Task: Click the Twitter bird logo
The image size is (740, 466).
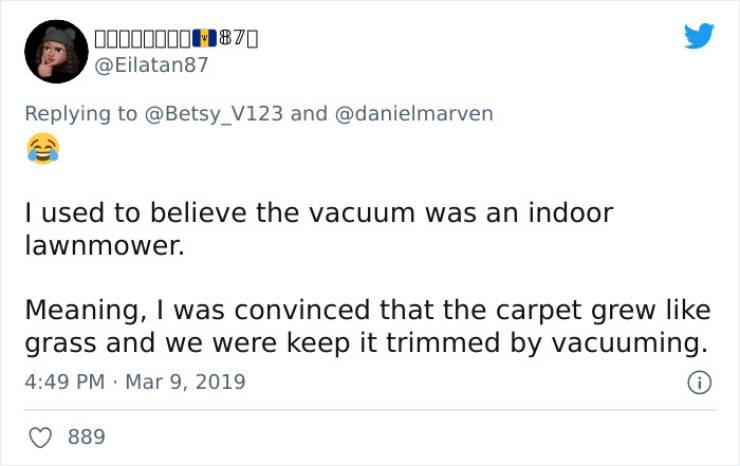Action: pyautogui.click(x=698, y=37)
